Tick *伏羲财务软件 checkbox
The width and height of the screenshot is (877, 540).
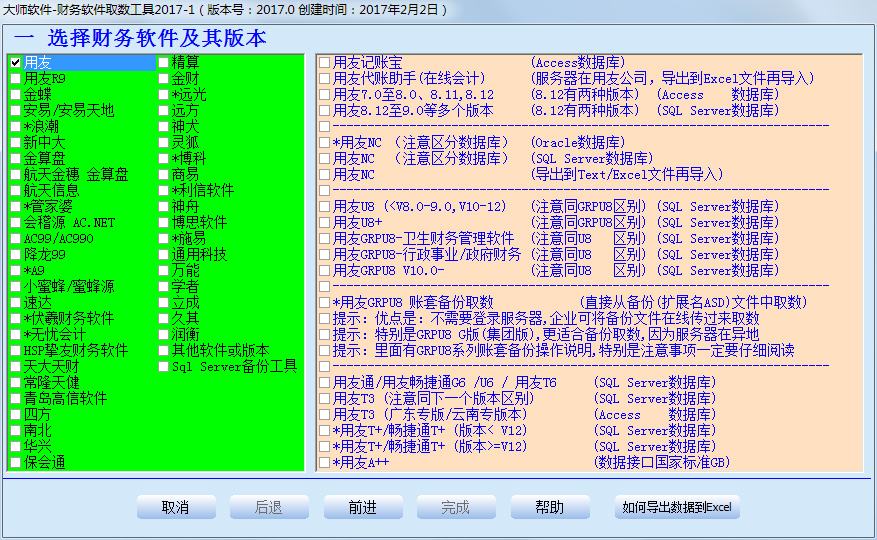point(16,319)
